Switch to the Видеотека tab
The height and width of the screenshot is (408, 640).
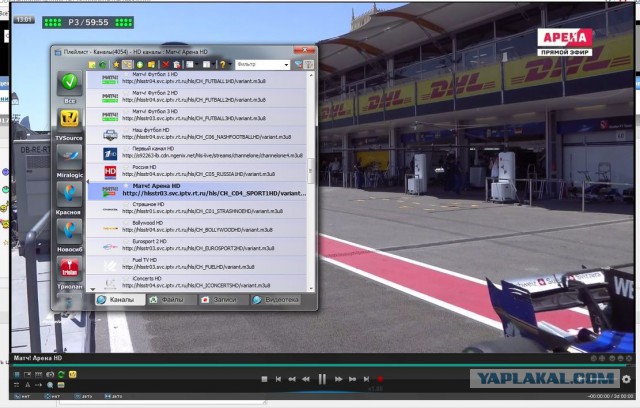(276, 299)
